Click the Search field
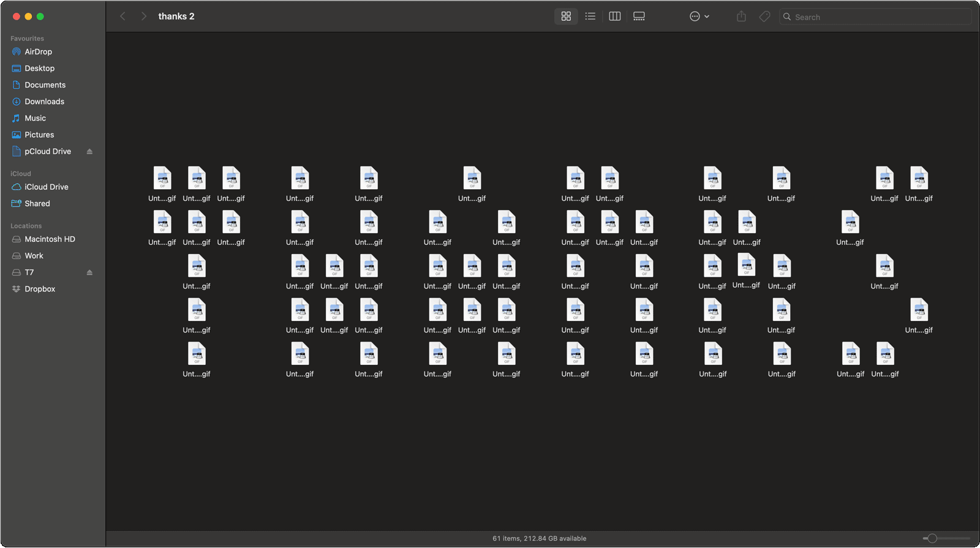This screenshot has height=548, width=980. [875, 17]
